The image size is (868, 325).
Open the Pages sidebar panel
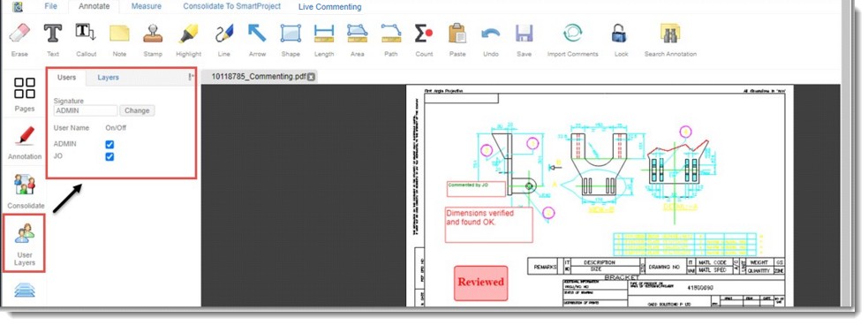[25, 94]
